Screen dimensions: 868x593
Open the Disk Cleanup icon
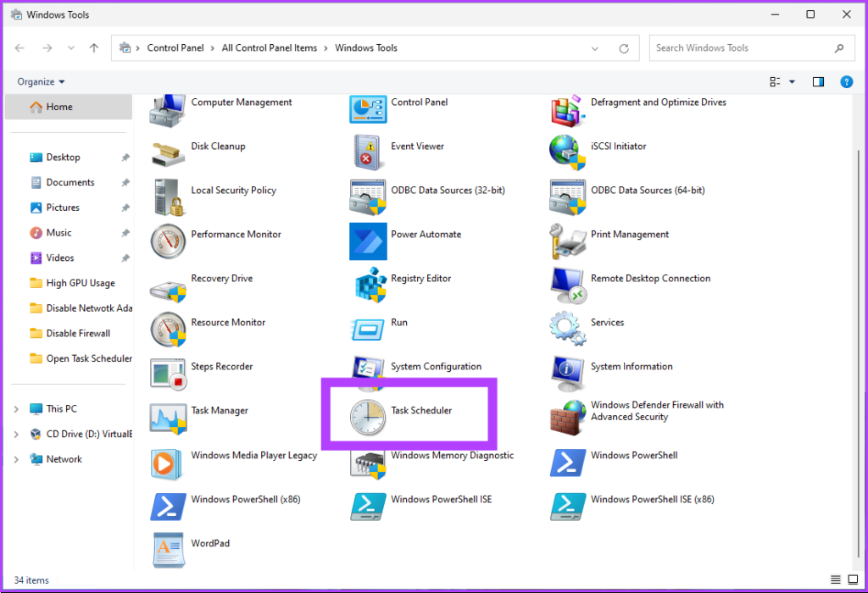point(167,154)
